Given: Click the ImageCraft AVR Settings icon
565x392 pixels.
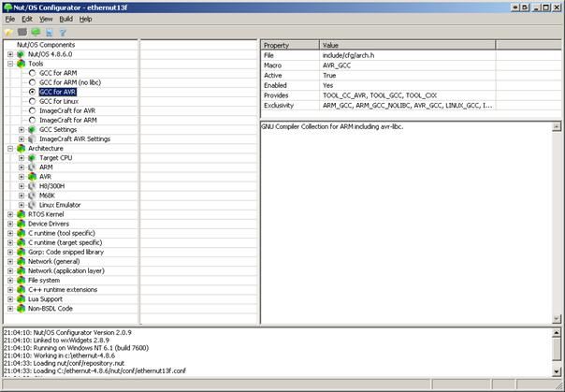Looking at the screenshot, I should tap(32, 139).
